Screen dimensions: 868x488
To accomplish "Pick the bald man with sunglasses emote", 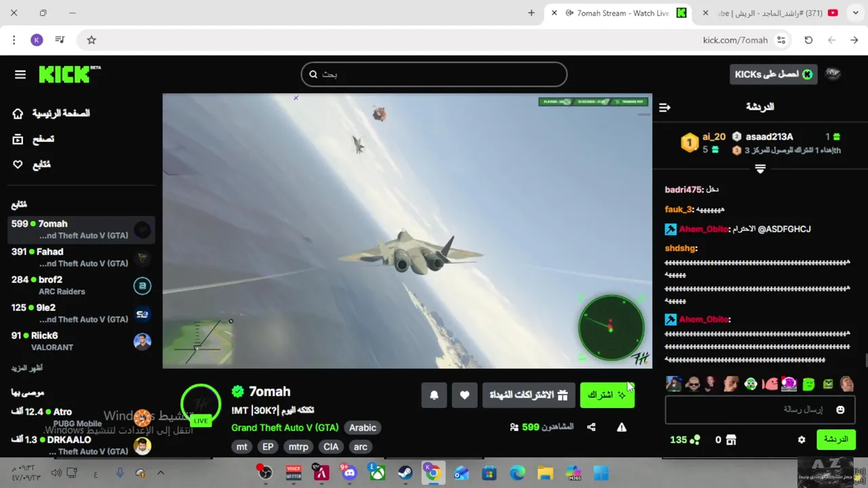I will [692, 384].
